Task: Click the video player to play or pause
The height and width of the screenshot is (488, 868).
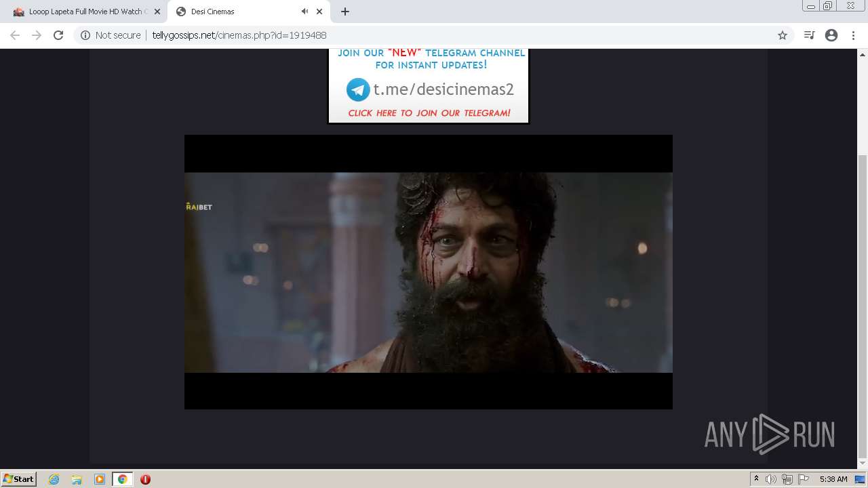Action: pyautogui.click(x=429, y=272)
